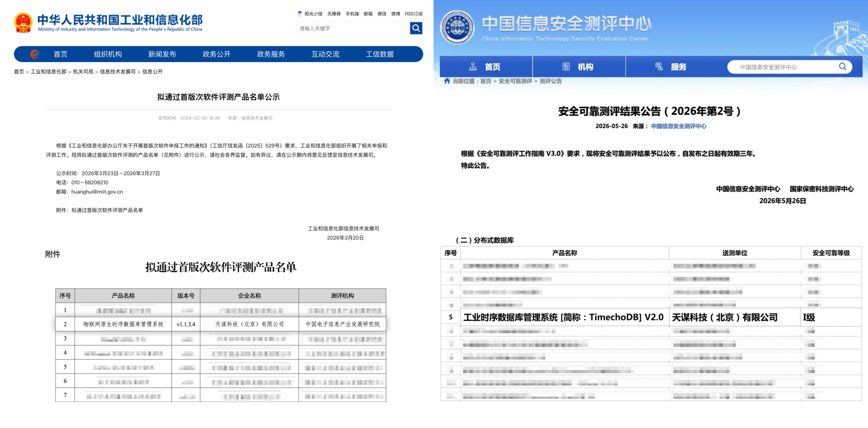Click the document icon next to 机构
Image resolution: width=868 pixels, height=428 pixels.
coord(566,67)
